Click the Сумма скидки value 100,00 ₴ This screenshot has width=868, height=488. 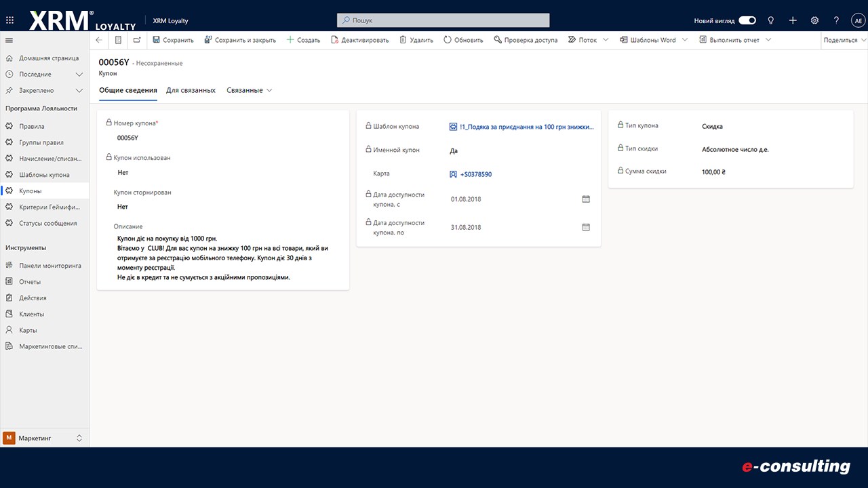tap(713, 172)
